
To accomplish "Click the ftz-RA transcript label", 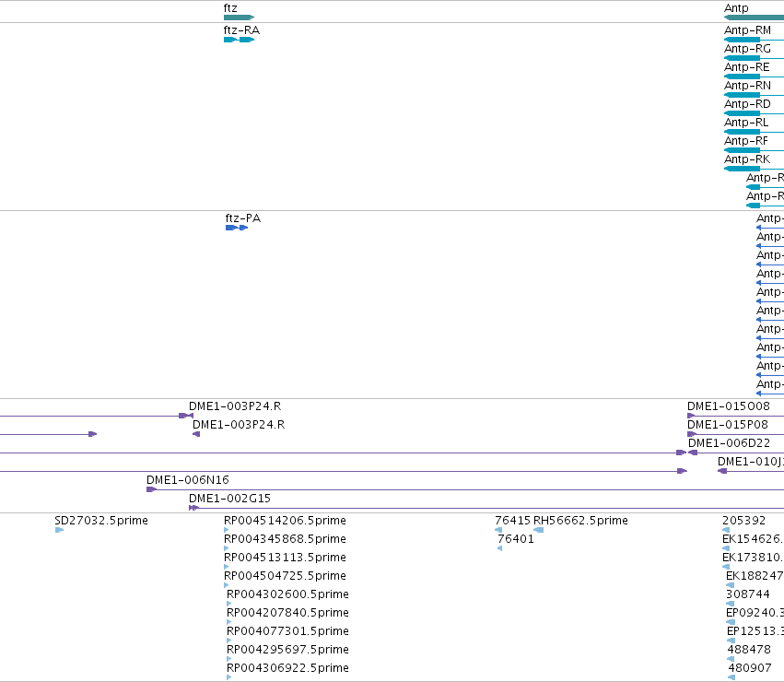I will [241, 30].
